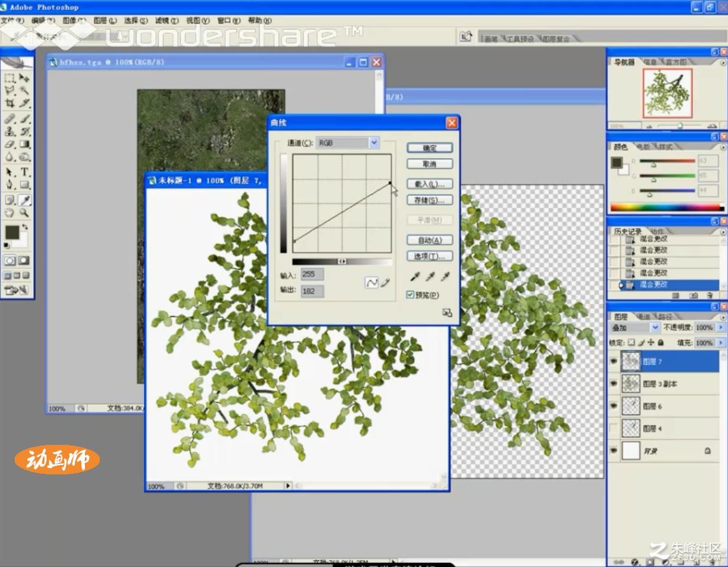The width and height of the screenshot is (728, 567).
Task: Jump to ImageReady from the toolbox
Action: pyautogui.click(x=17, y=290)
